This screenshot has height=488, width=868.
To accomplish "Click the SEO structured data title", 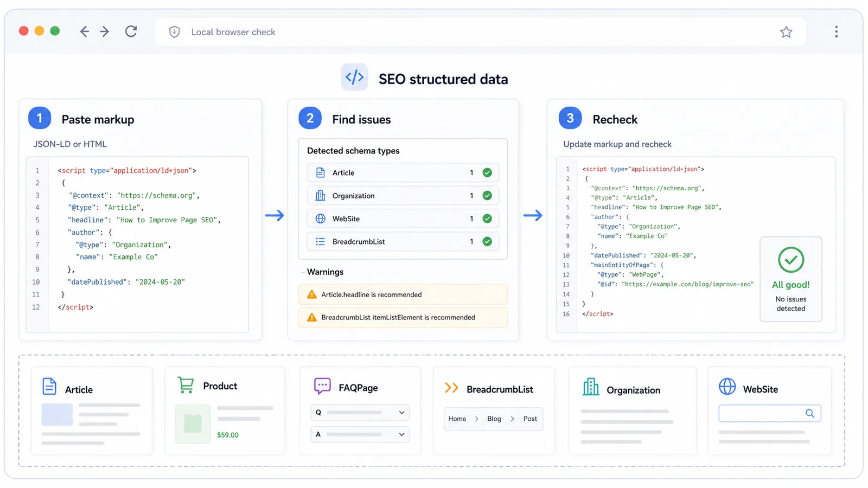I will (x=443, y=79).
